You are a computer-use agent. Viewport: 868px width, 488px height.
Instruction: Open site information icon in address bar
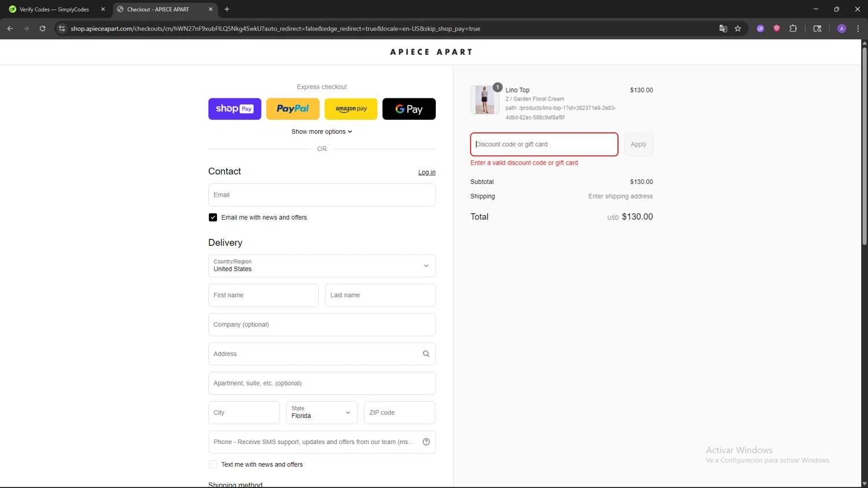point(62,28)
